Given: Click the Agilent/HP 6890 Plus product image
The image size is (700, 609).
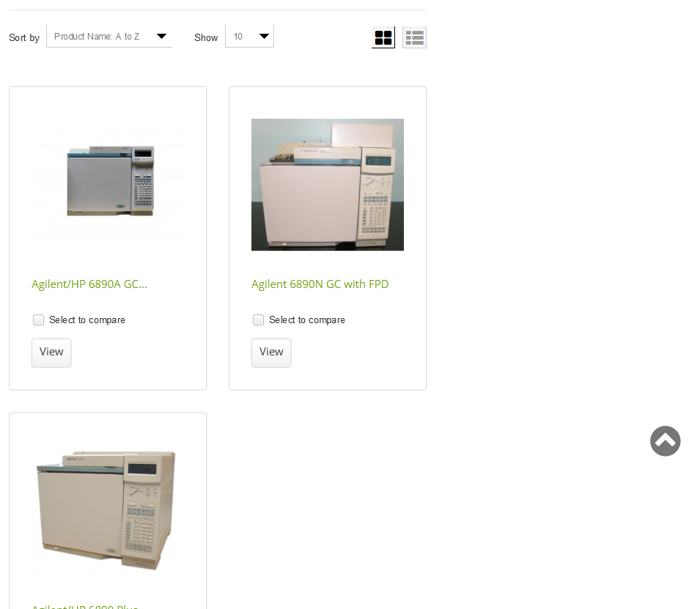Looking at the screenshot, I should pos(106,510).
